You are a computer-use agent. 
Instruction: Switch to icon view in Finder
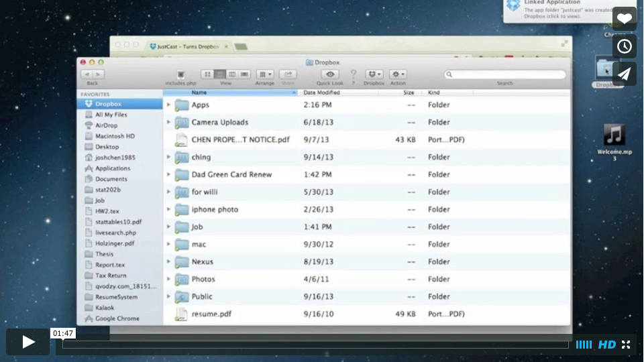point(207,74)
